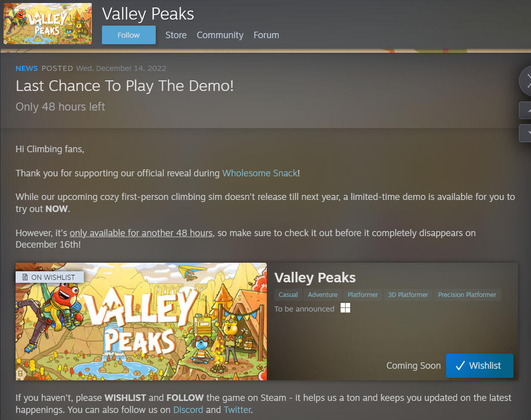The height and width of the screenshot is (420, 531).
Task: Select the Casual tag
Action: coord(288,295)
